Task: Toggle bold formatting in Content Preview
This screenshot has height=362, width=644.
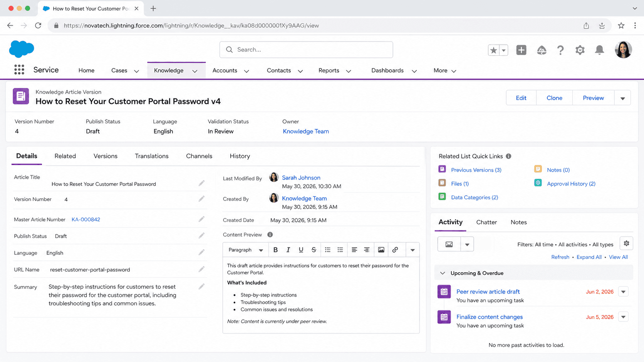Action: [x=275, y=250]
